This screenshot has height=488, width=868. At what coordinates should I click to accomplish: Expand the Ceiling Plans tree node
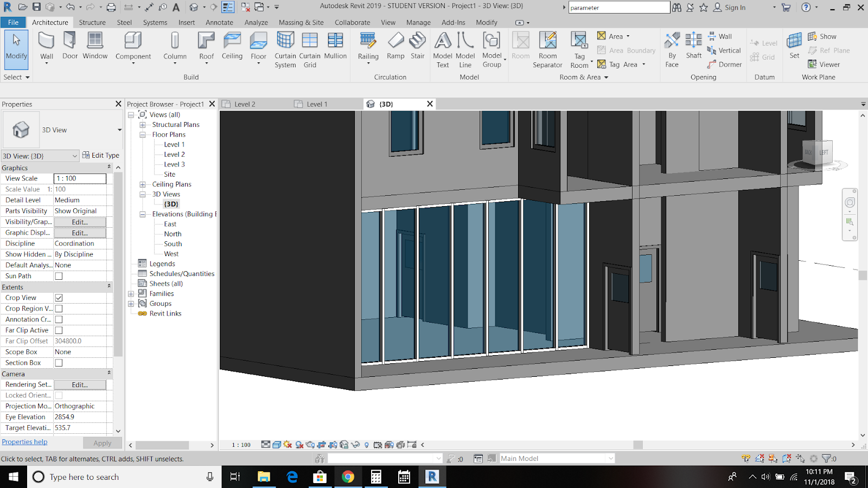pos(143,184)
